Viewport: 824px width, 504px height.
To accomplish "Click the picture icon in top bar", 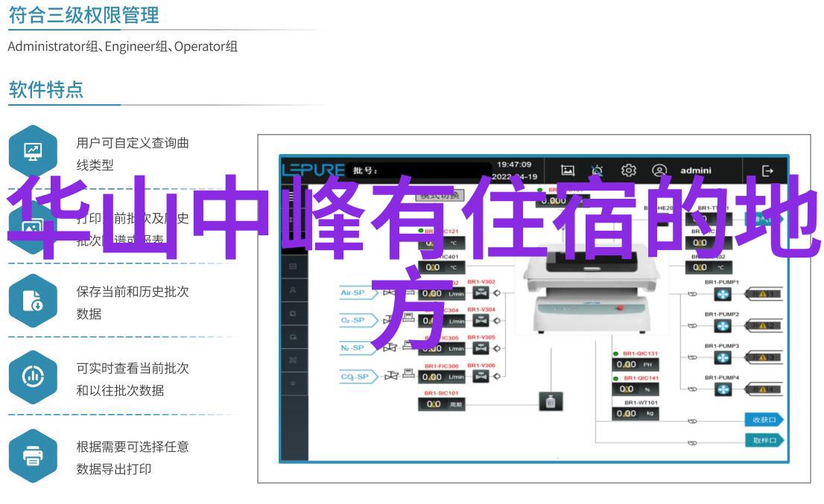I will click(568, 170).
